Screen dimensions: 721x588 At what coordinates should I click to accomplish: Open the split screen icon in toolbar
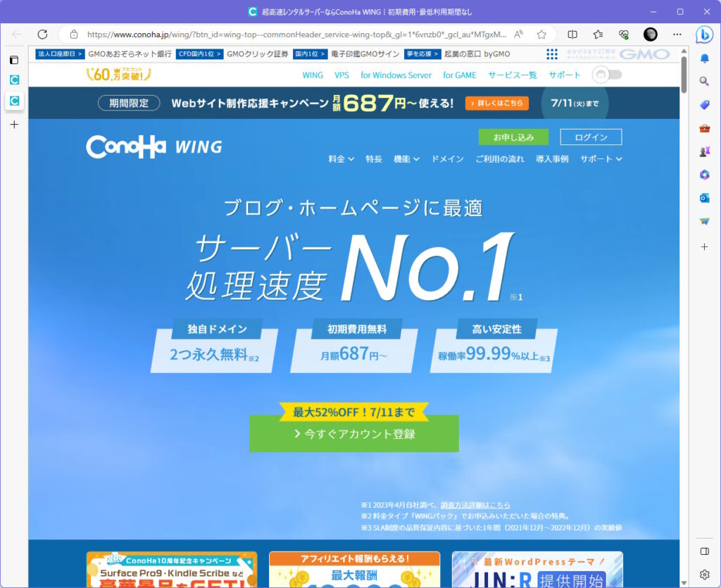tap(572, 34)
